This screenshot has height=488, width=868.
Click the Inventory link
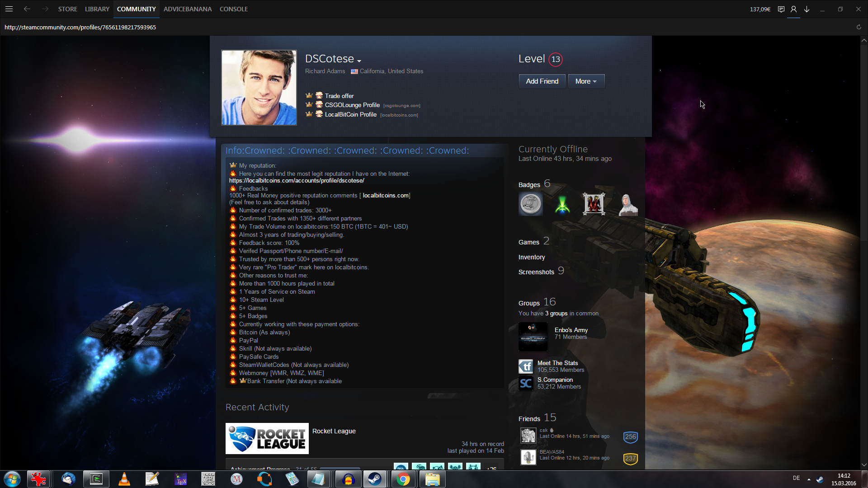point(531,257)
